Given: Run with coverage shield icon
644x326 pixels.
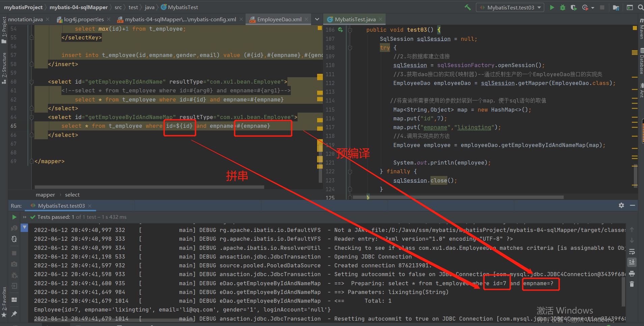Looking at the screenshot, I should coord(573,7).
